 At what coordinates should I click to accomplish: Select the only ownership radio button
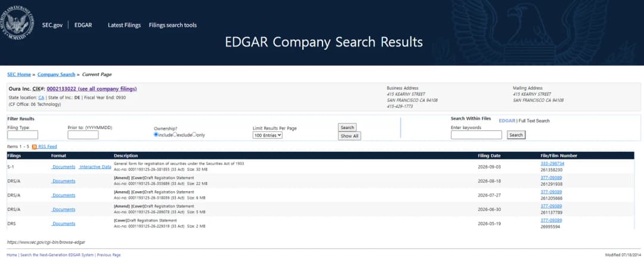[194, 134]
